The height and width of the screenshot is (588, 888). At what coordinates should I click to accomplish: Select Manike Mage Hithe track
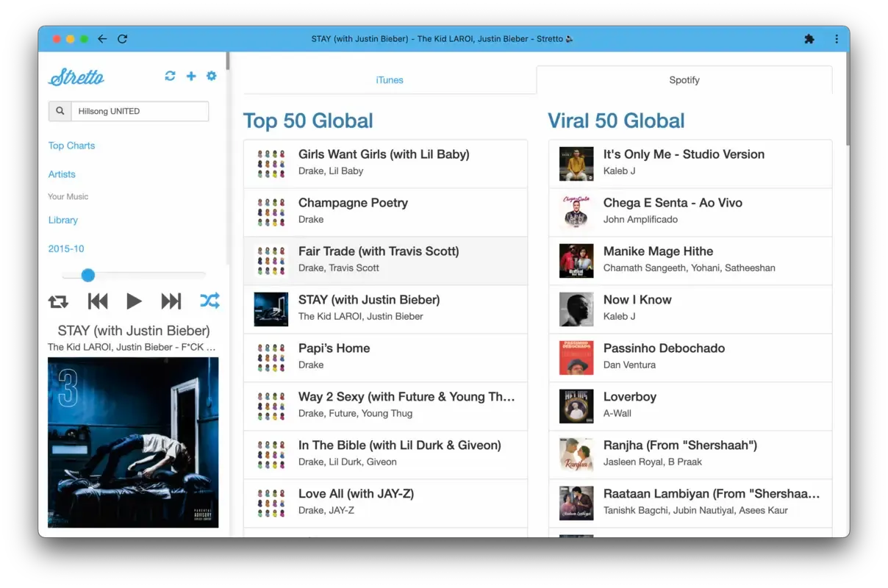coord(690,261)
